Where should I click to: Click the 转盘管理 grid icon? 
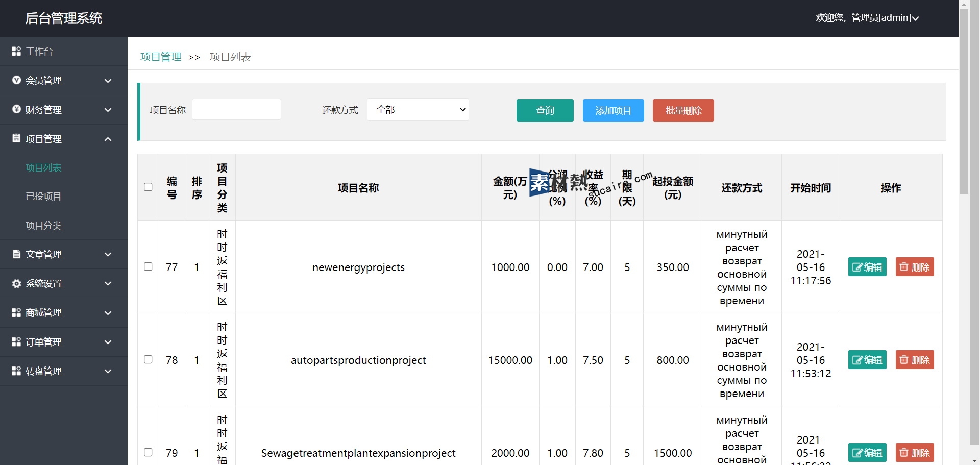tap(16, 371)
